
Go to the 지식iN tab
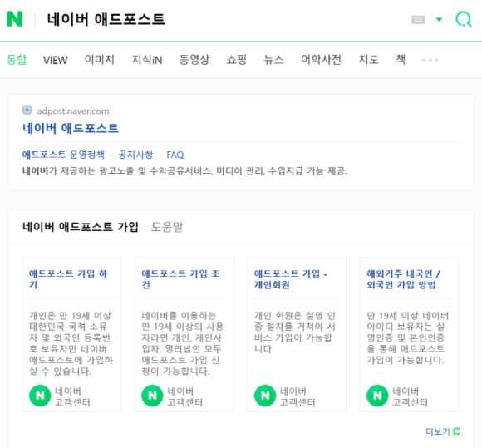(147, 59)
